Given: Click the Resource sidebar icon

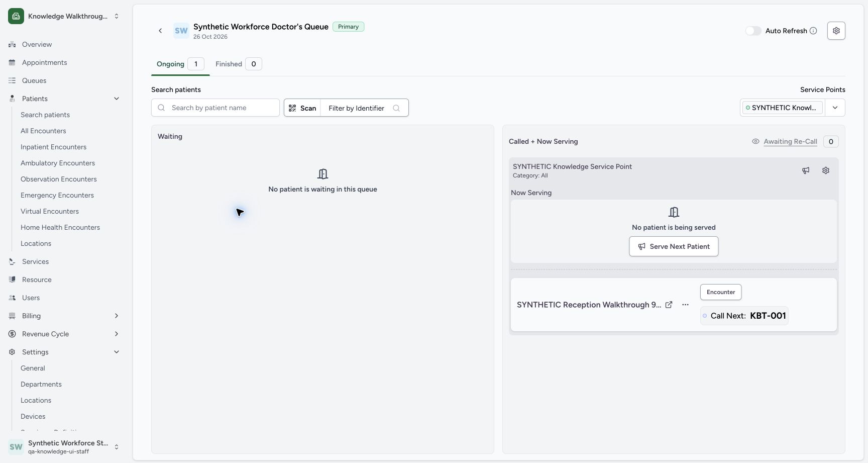Looking at the screenshot, I should click(12, 280).
